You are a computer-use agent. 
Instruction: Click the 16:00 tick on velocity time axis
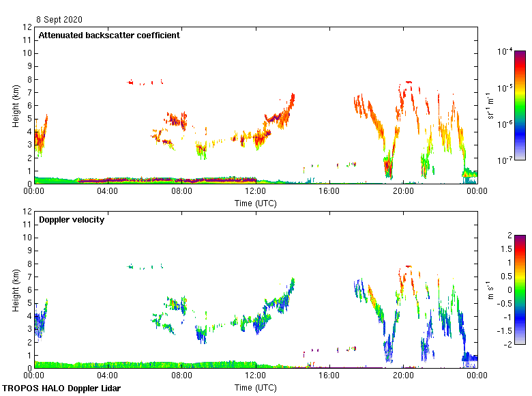(329, 376)
